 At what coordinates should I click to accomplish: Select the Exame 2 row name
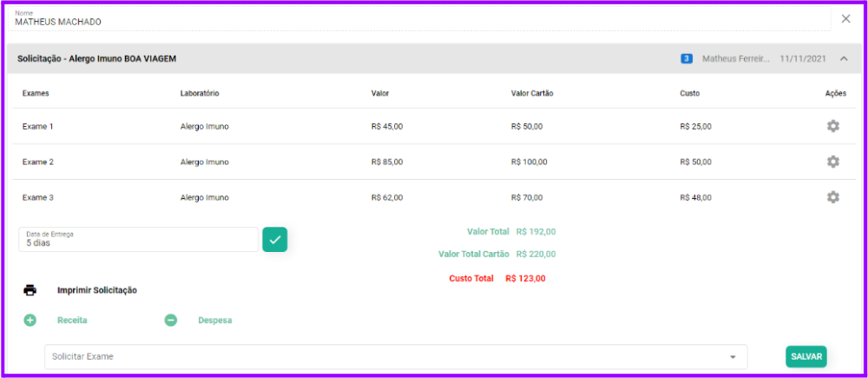point(38,162)
